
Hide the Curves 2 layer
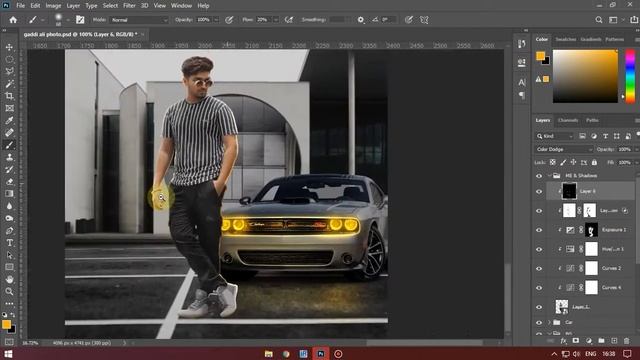click(539, 269)
